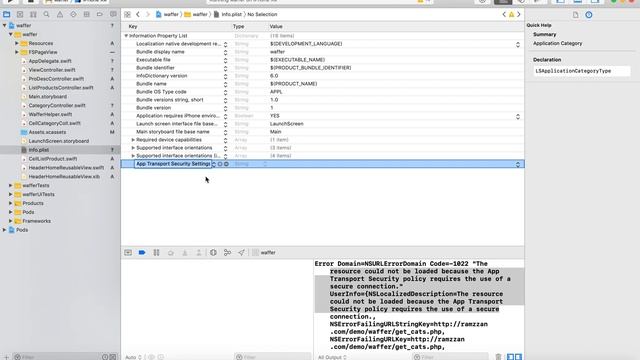Step out in debugger
Screen dimensions: 640x360
(x=199, y=253)
